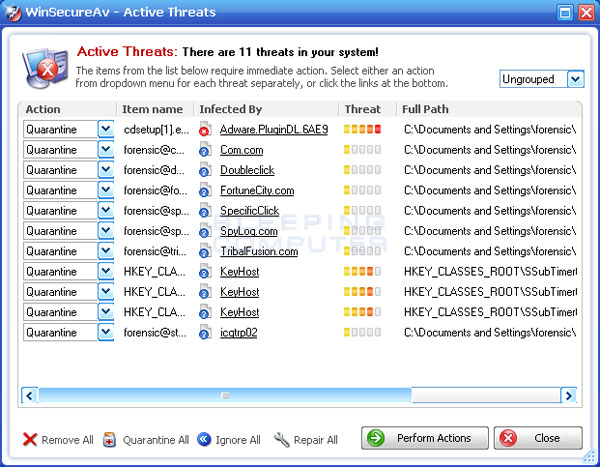Viewport: 600px width, 467px height.
Task: Click the horizontal scrollbar thumb
Action: tap(225, 395)
